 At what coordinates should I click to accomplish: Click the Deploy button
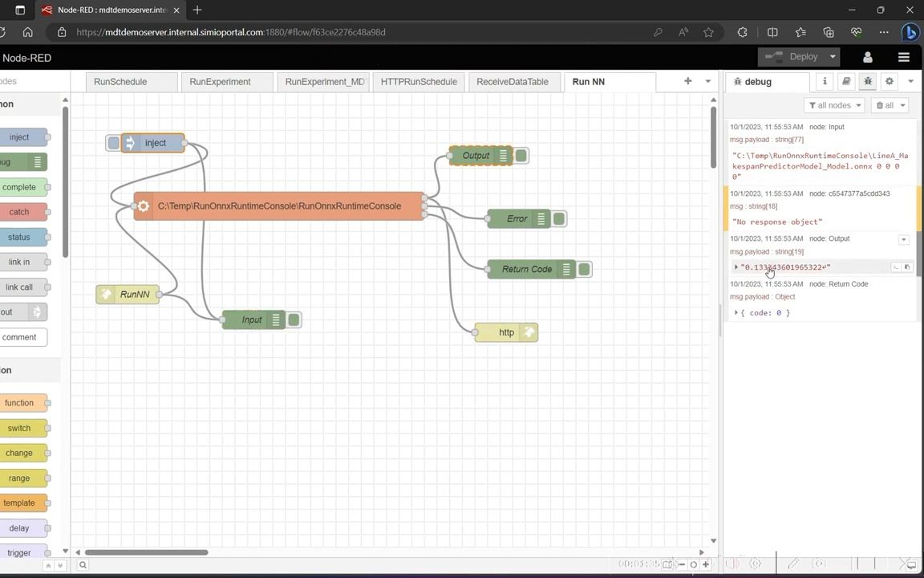click(803, 57)
